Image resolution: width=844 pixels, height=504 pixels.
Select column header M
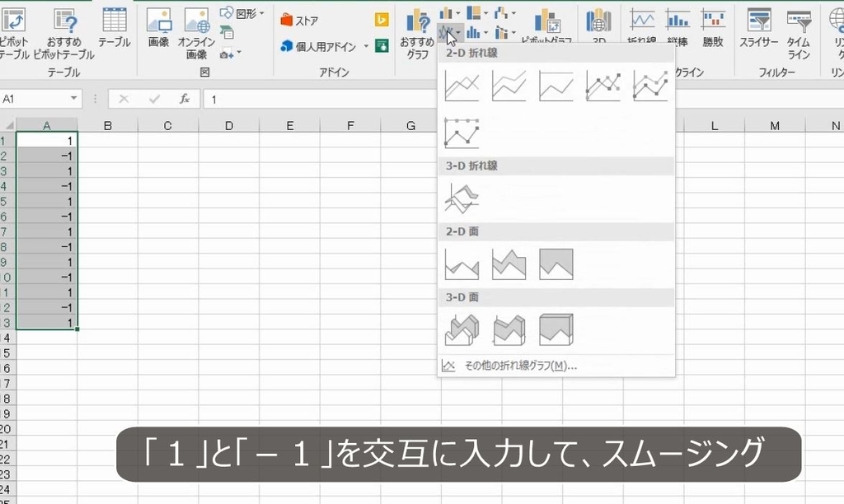point(775,125)
